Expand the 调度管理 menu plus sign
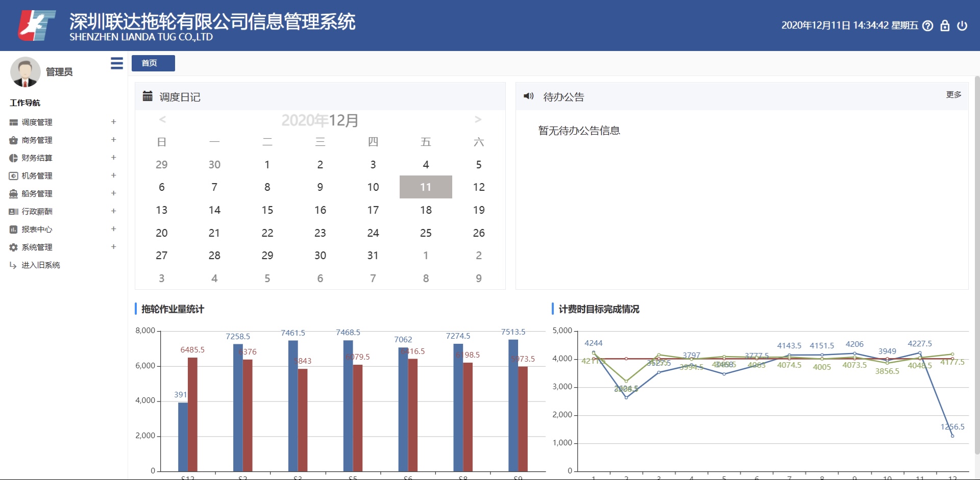The width and height of the screenshot is (980, 480). pos(113,122)
